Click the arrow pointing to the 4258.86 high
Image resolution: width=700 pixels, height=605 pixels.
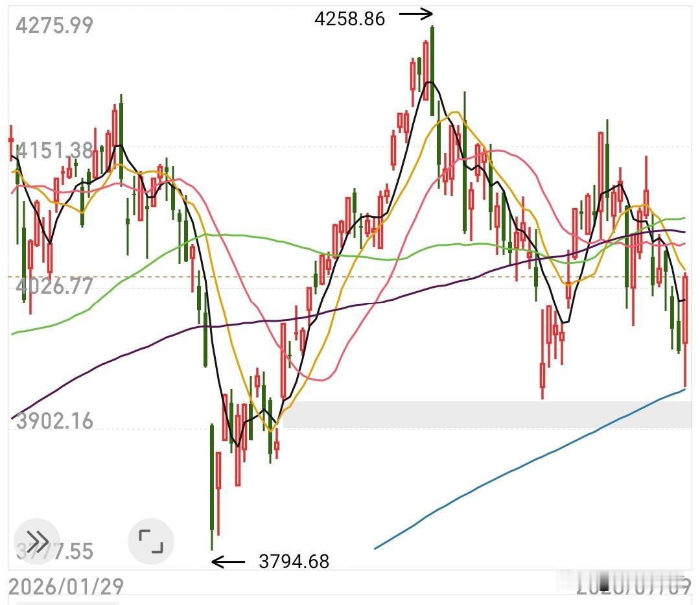pos(415,14)
